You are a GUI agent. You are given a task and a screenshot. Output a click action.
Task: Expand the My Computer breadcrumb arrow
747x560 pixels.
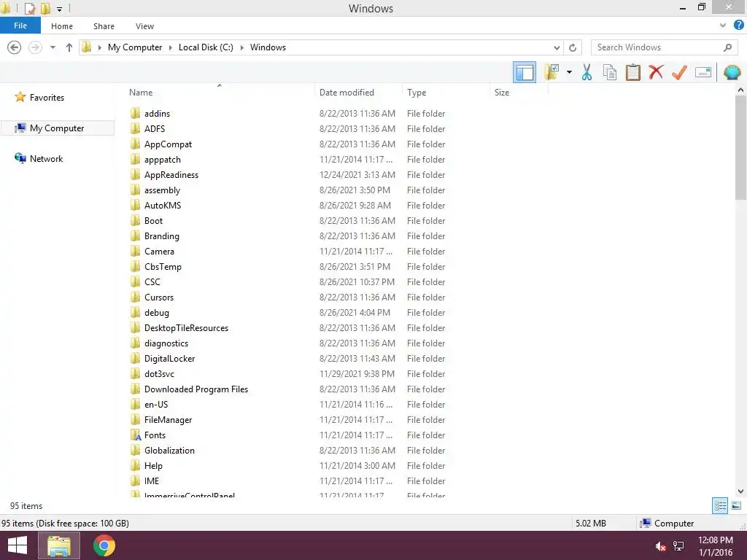[170, 47]
